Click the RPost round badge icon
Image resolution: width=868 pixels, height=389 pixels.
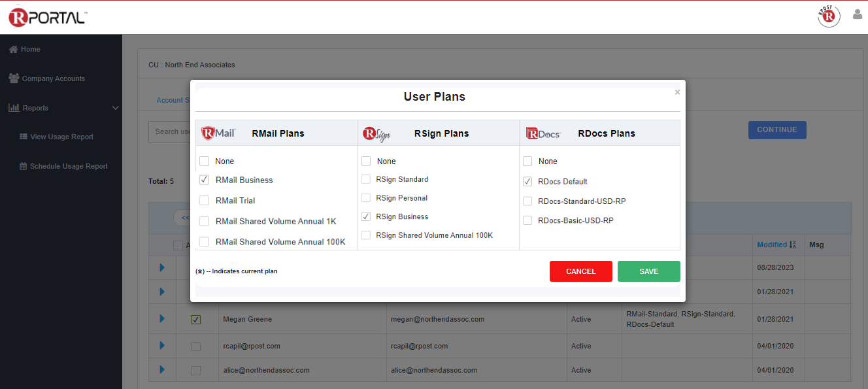(829, 16)
